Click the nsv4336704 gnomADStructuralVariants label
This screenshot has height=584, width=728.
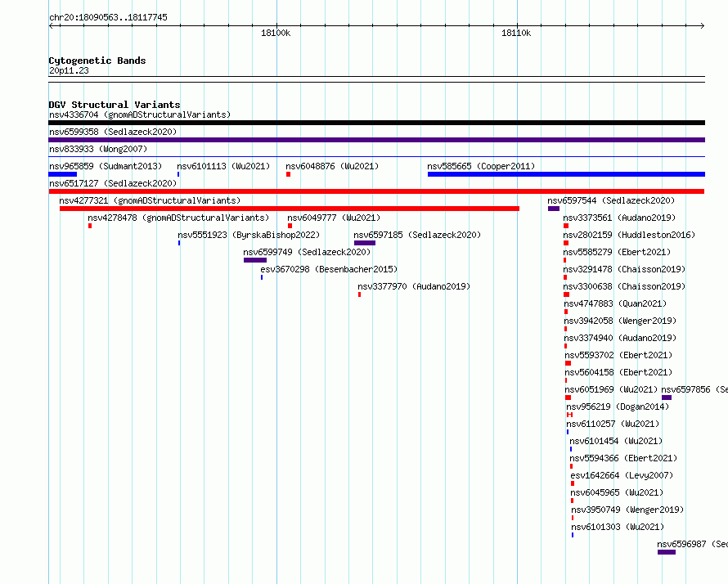click(x=140, y=115)
